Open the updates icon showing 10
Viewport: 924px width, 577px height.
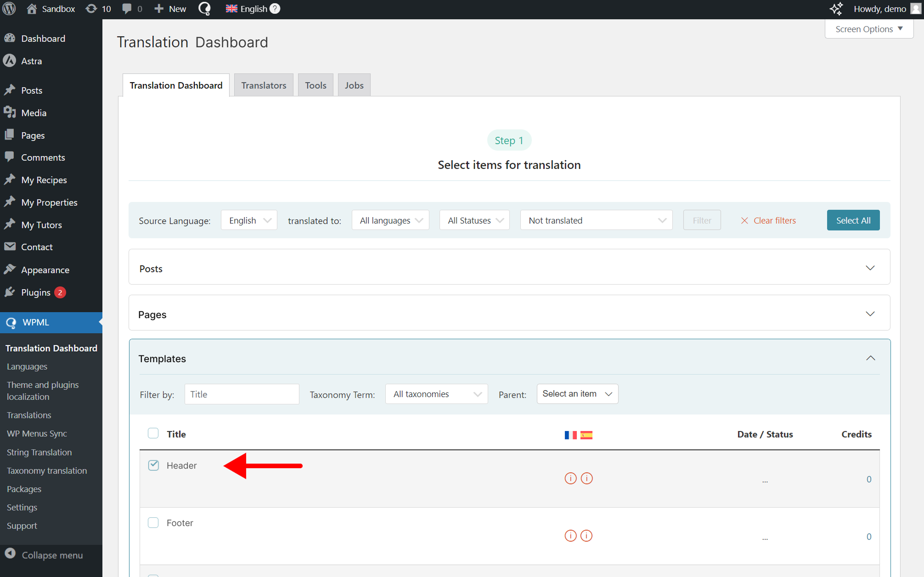click(x=91, y=9)
